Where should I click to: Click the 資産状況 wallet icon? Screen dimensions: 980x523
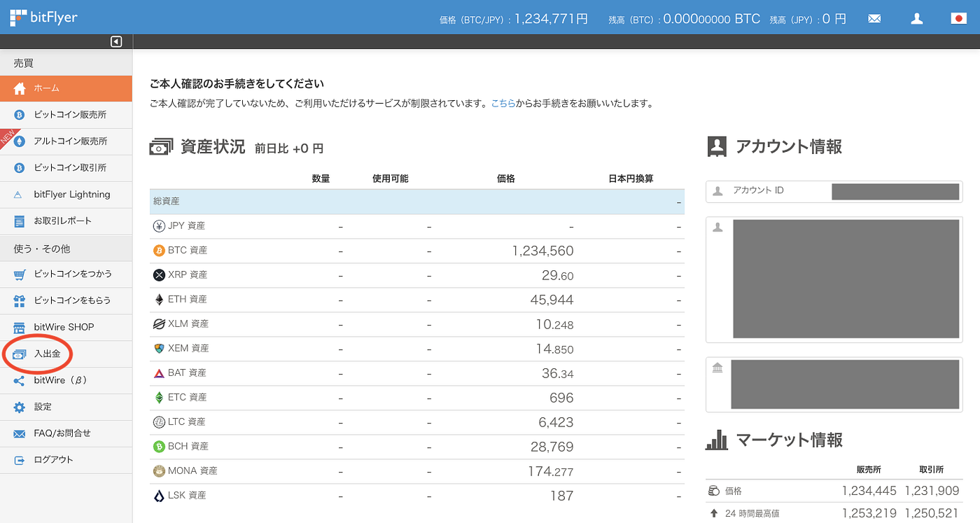(x=161, y=148)
